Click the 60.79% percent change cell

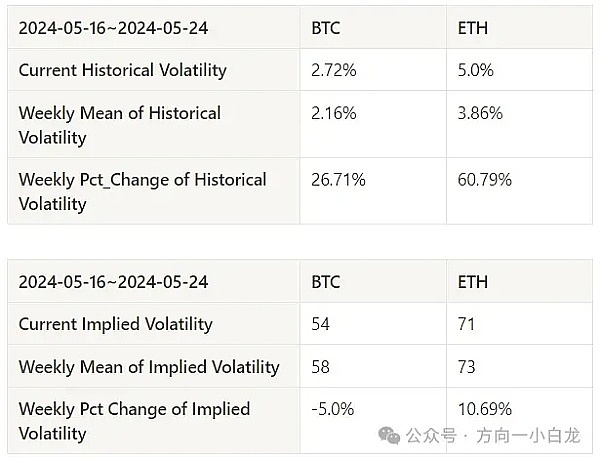click(484, 180)
